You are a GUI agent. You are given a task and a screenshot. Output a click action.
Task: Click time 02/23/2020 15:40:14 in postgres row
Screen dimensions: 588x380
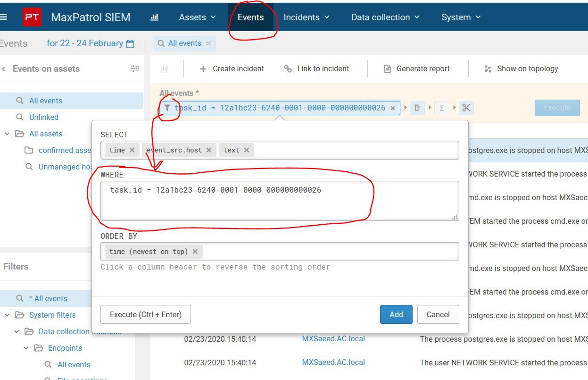click(220, 339)
